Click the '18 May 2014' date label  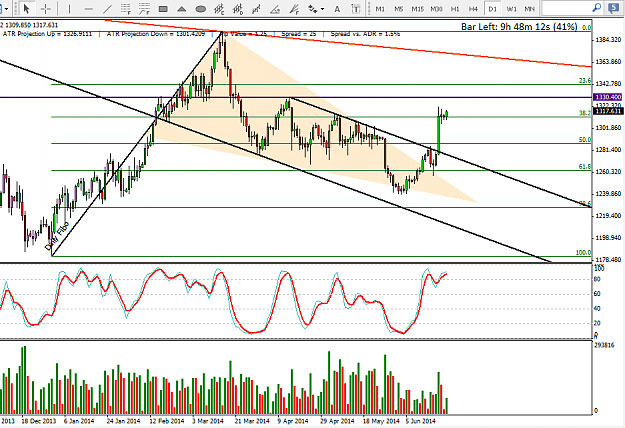(x=381, y=421)
